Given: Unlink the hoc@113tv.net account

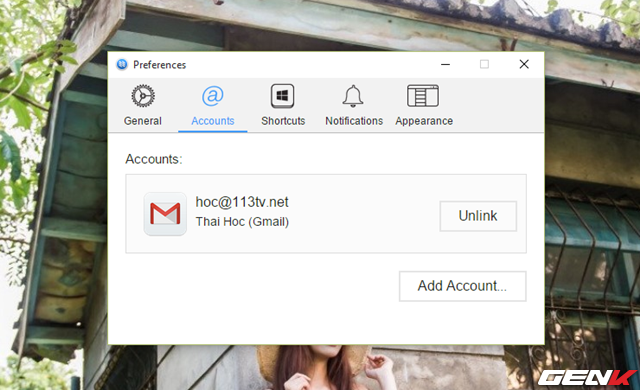Looking at the screenshot, I should 478,216.
